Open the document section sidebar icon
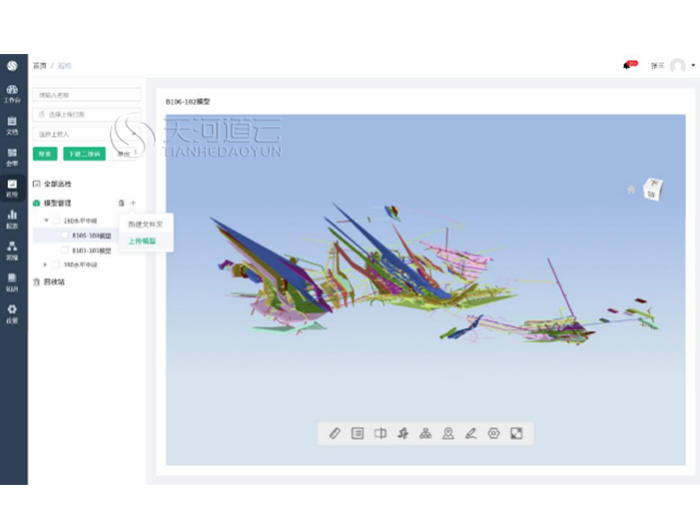The image size is (700, 525). pos(12,126)
